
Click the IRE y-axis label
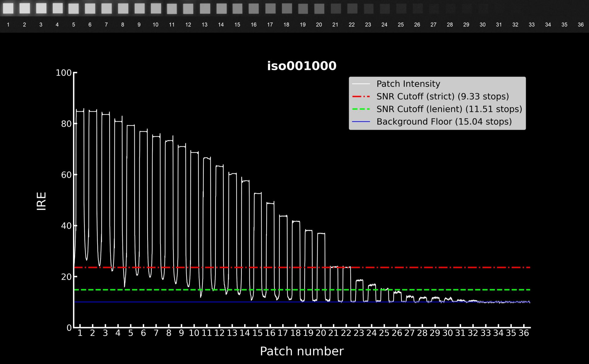coord(41,201)
